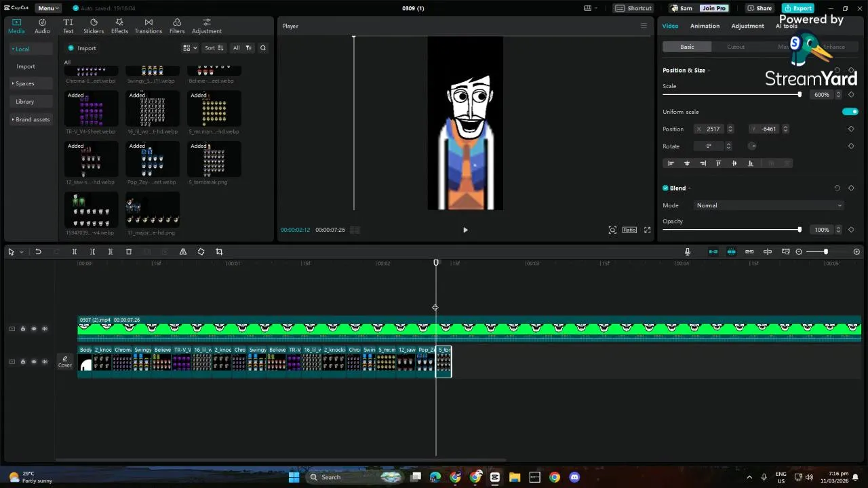
Task: Toggle the Auto snapping button
Action: (731, 251)
